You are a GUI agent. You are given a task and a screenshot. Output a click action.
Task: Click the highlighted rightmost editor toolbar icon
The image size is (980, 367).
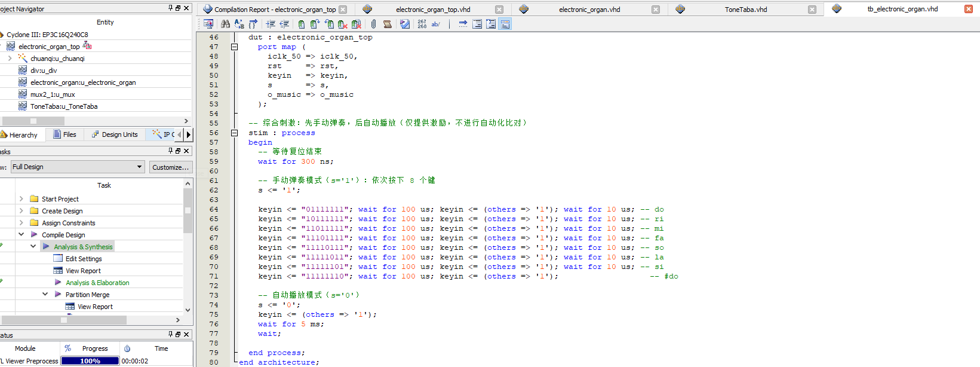[x=505, y=24]
